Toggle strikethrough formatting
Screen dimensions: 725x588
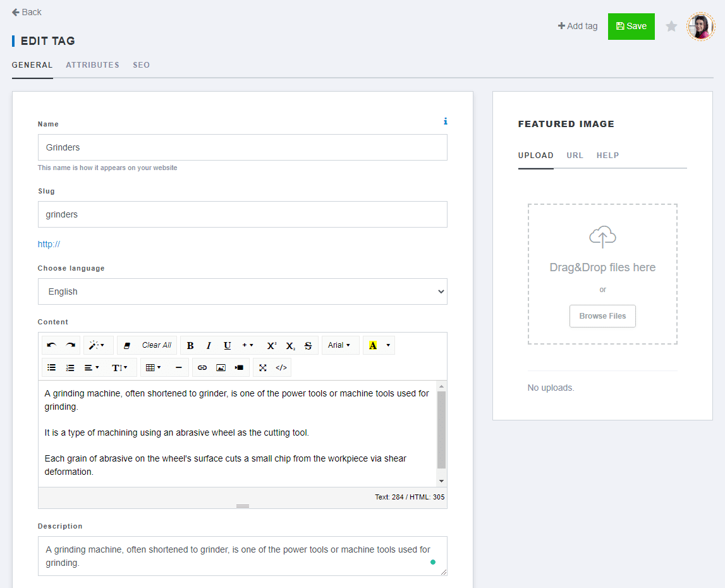point(308,345)
